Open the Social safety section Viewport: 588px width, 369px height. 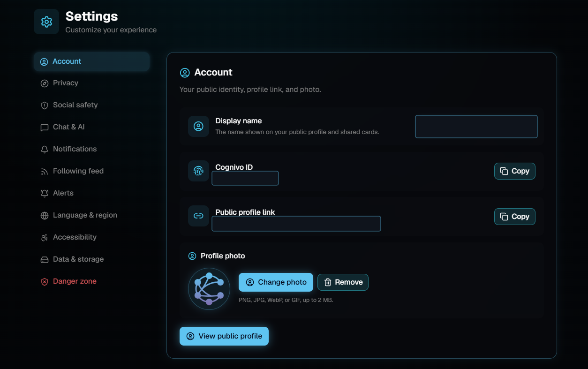(x=92, y=105)
